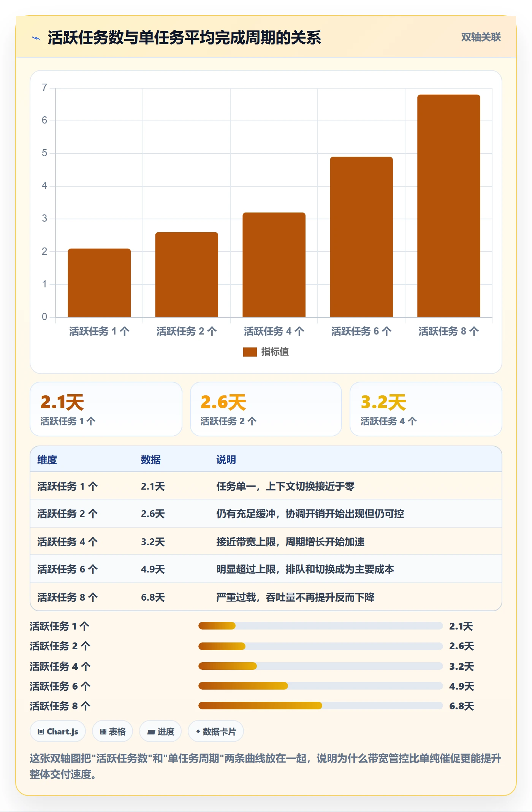Click the 指标值 legend label
Image resolution: width=532 pixels, height=812 pixels.
point(275,352)
